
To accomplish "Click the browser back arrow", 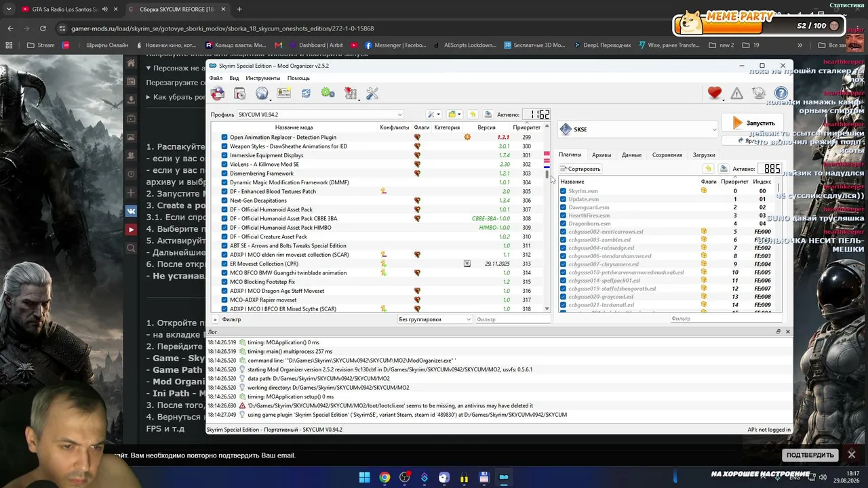I will [10, 28].
